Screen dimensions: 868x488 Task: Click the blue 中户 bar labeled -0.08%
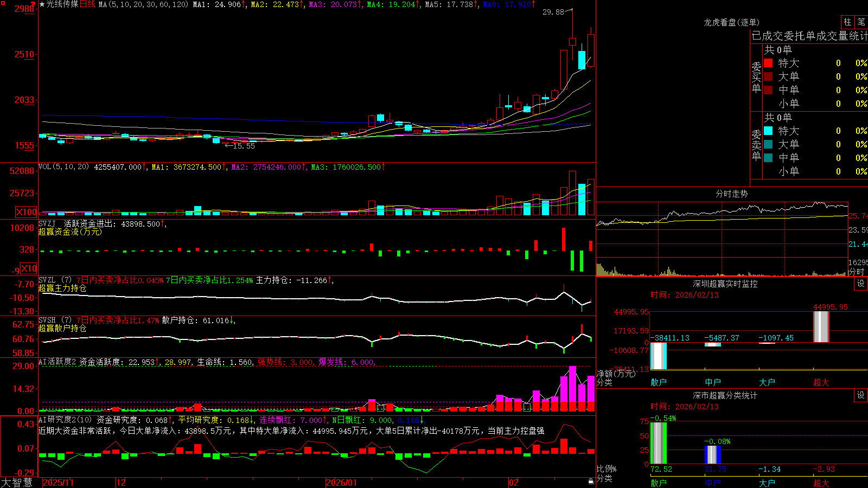[x=713, y=454]
